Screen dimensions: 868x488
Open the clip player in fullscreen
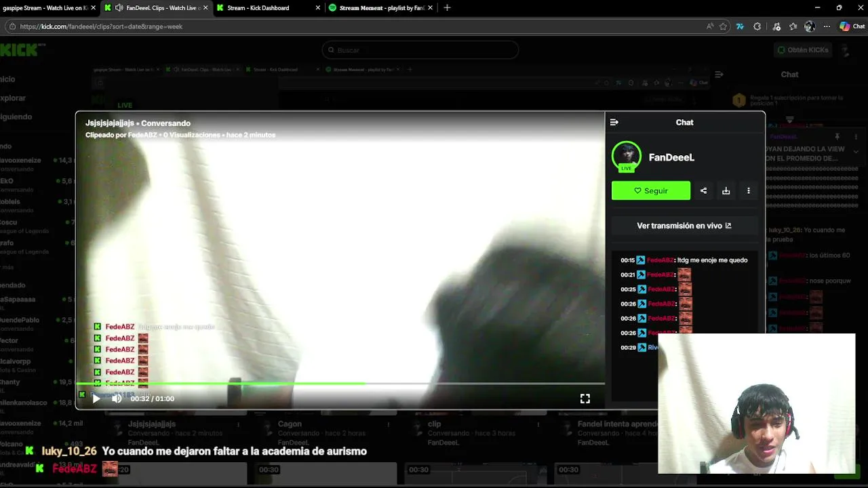[x=585, y=399]
